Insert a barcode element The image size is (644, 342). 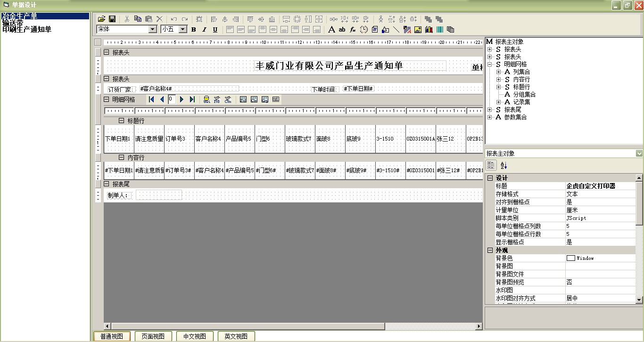[439, 29]
